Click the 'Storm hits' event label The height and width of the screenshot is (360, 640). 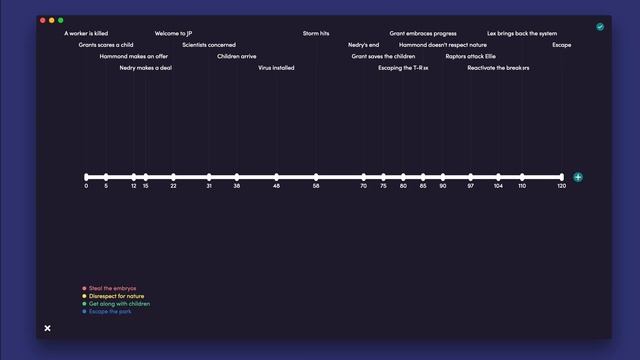click(x=316, y=33)
